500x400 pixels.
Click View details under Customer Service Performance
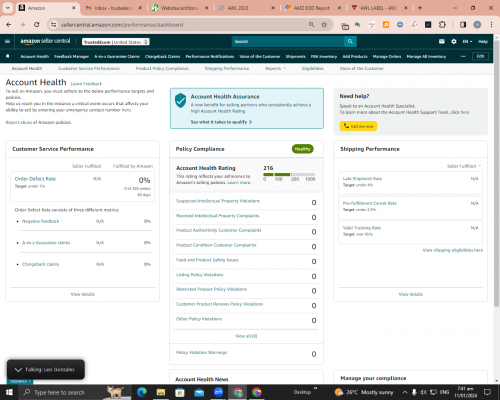click(83, 294)
